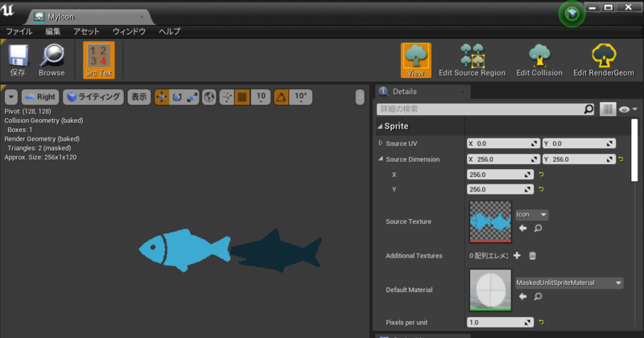The image size is (644, 338).
Task: Edit Source Dimension X sub-row field
Action: point(500,175)
